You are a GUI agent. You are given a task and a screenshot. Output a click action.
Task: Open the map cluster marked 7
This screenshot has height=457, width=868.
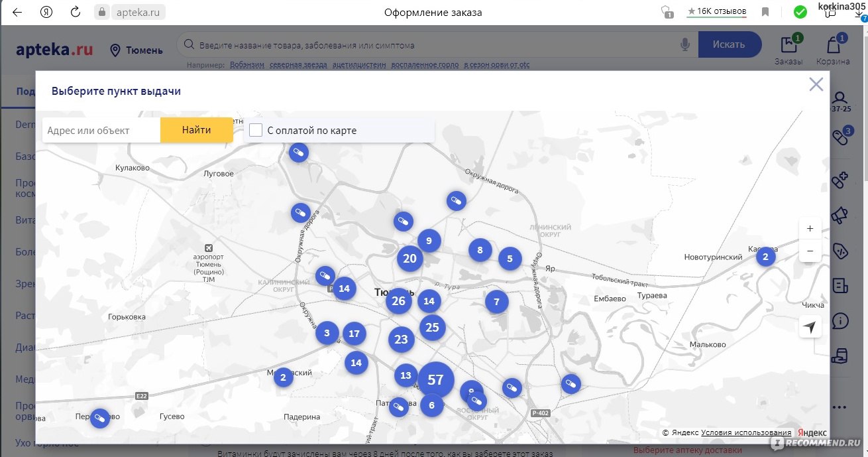point(496,302)
